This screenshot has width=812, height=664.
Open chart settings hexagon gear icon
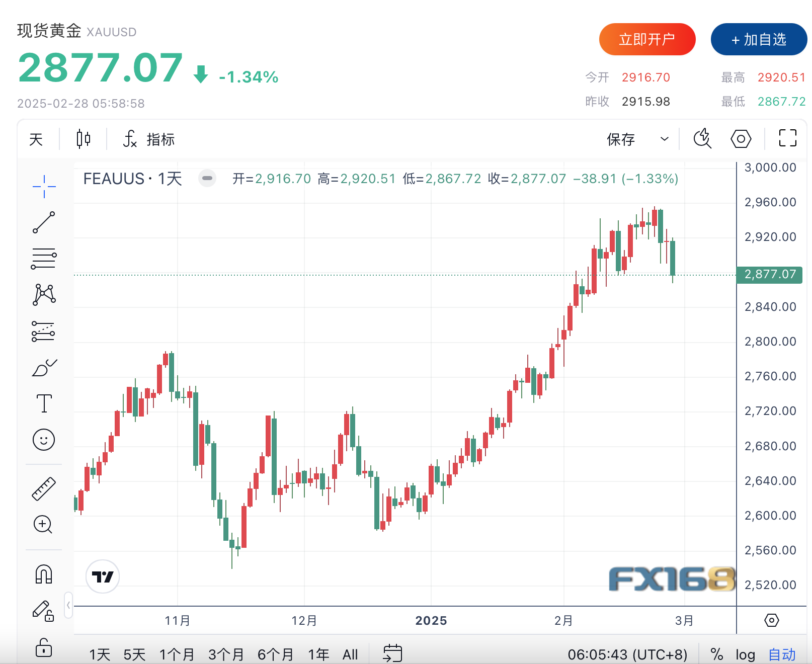tap(741, 139)
